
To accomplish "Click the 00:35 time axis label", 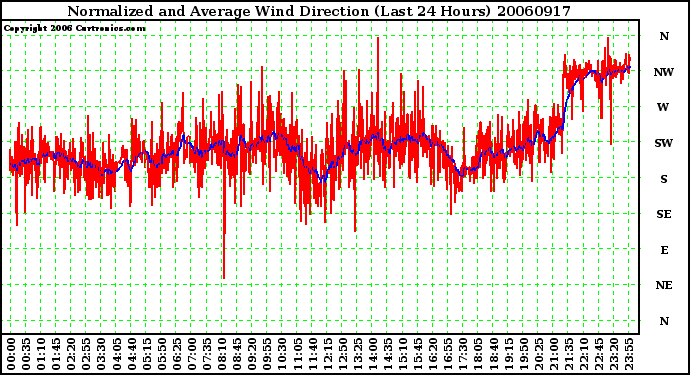I will coord(26,354).
